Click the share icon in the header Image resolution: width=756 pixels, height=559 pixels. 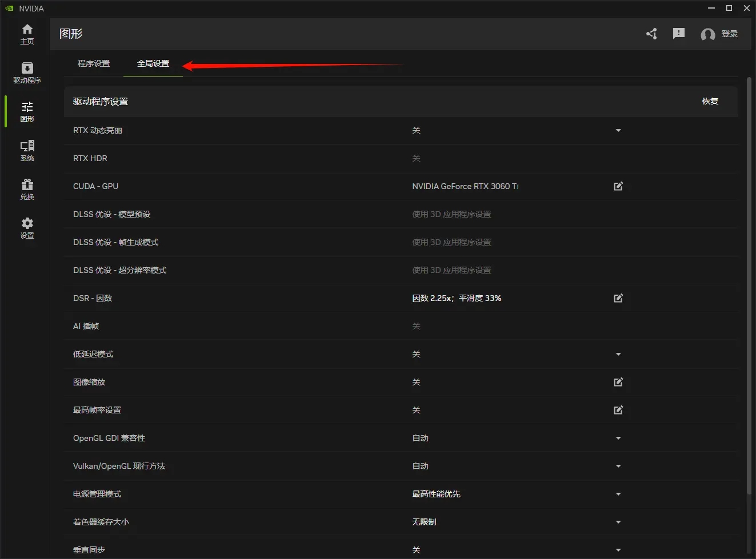tap(651, 34)
